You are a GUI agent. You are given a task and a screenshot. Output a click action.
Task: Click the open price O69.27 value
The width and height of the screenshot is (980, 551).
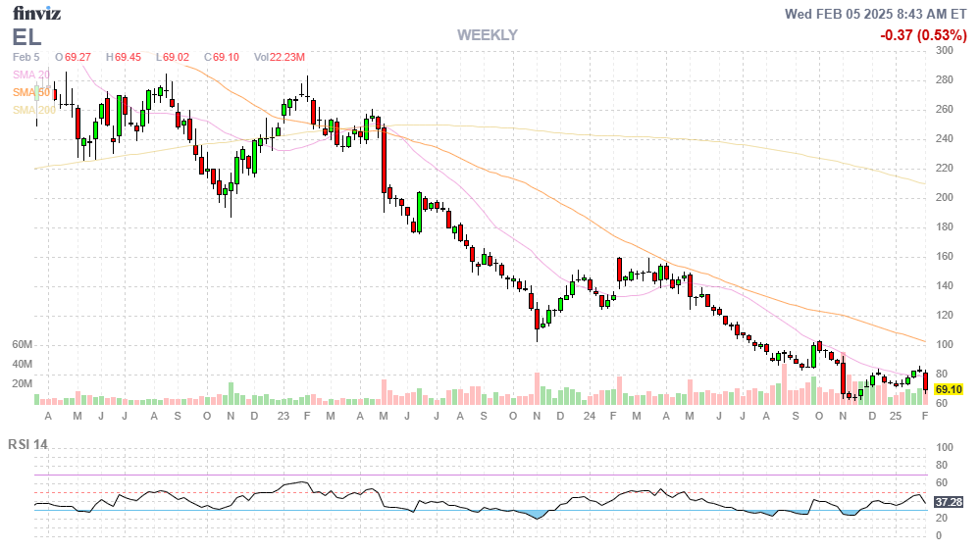(73, 58)
